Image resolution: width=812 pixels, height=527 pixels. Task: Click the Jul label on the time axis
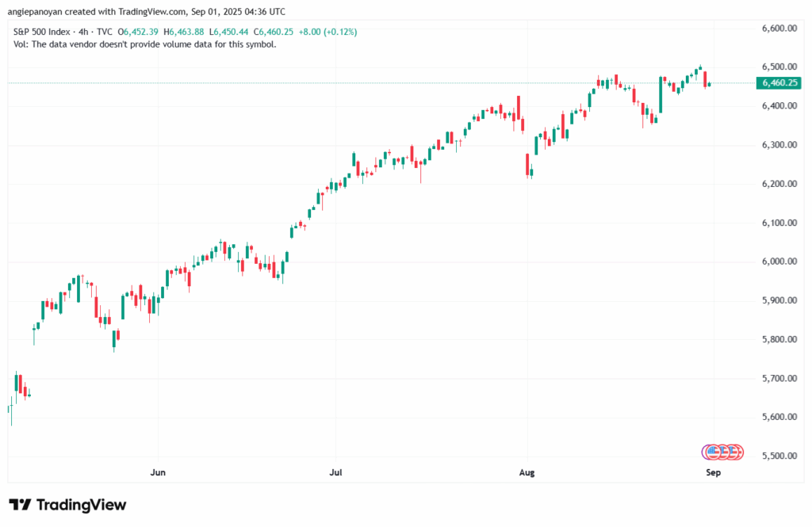[x=335, y=473]
